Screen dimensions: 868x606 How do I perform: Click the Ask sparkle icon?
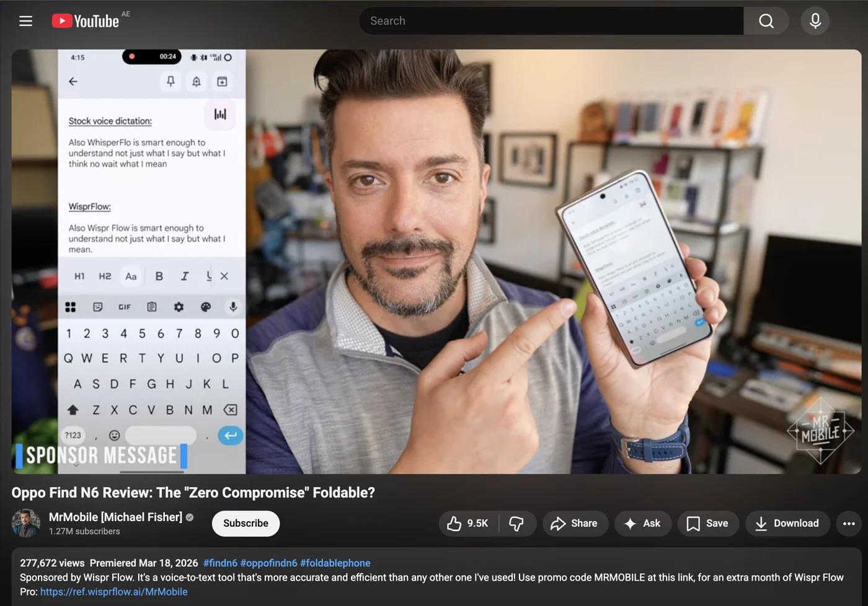(x=629, y=523)
